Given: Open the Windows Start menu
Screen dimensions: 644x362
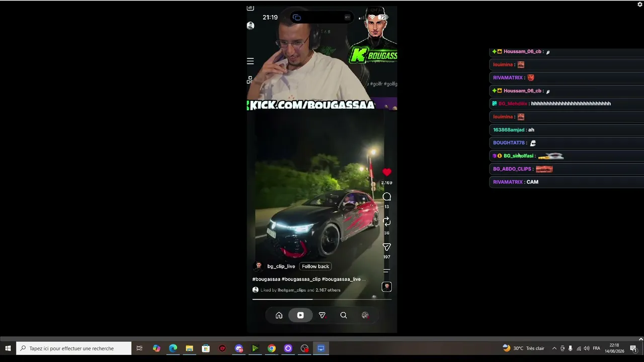Looking at the screenshot, I should (x=8, y=348).
